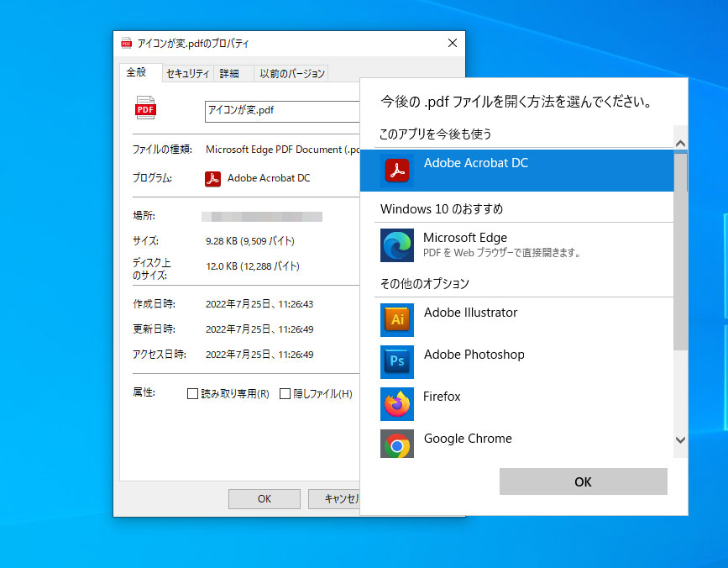Pick the Adobe Photoshop icon

click(397, 362)
